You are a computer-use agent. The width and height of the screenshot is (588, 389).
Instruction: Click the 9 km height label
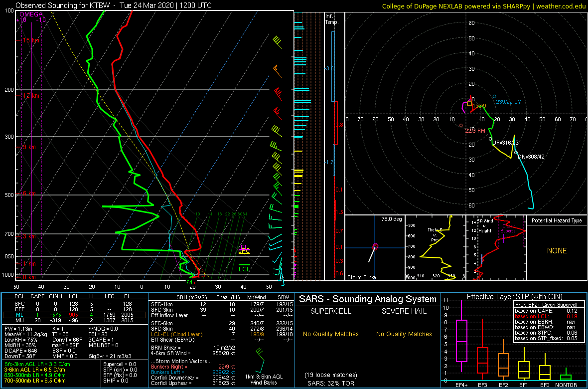pos(29,147)
